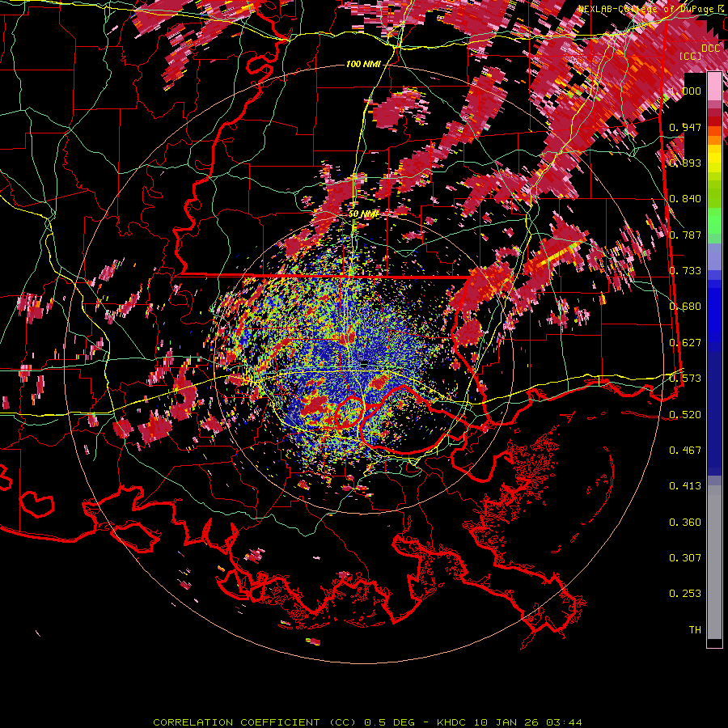Select the 0.893 legend value
The width and height of the screenshot is (728, 728).
click(x=685, y=163)
